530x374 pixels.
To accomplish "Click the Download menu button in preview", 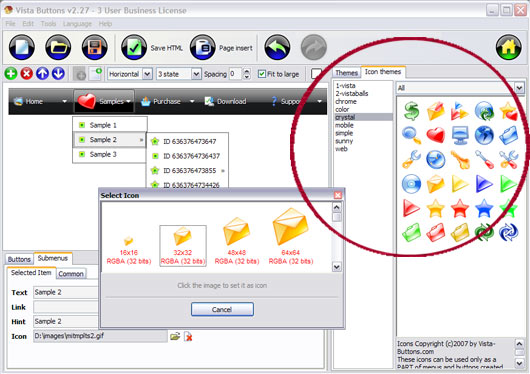I will click(x=226, y=101).
